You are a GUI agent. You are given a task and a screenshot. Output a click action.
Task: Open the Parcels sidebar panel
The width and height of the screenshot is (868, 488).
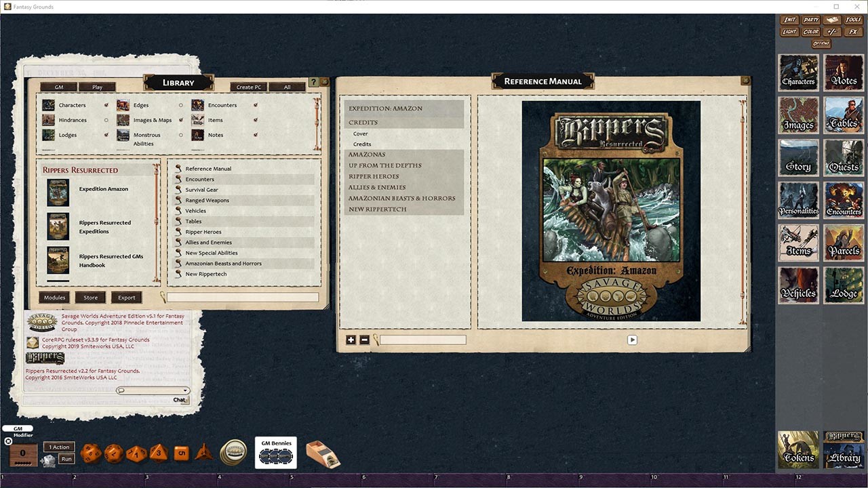(843, 243)
